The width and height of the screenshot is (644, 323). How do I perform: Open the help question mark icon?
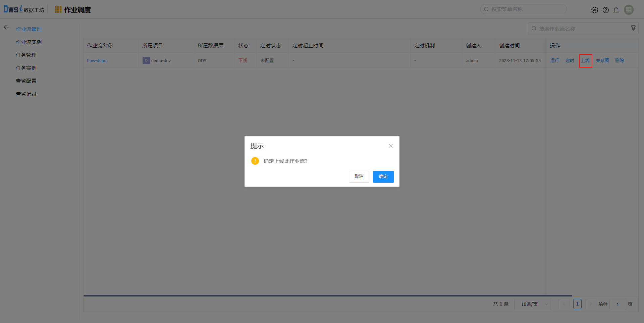tap(605, 10)
